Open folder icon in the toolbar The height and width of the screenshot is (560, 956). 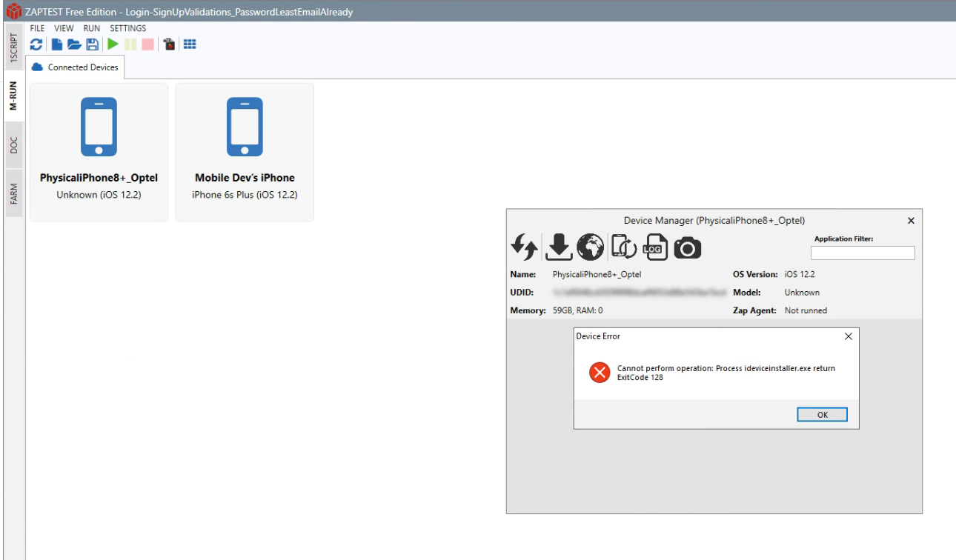pyautogui.click(x=74, y=44)
